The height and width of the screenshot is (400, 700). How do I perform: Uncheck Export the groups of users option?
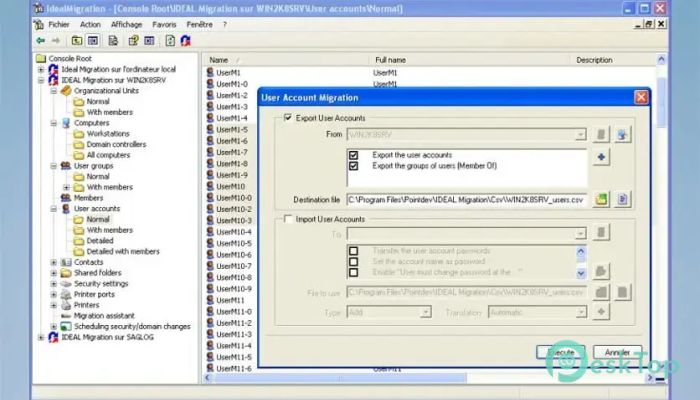click(354, 166)
